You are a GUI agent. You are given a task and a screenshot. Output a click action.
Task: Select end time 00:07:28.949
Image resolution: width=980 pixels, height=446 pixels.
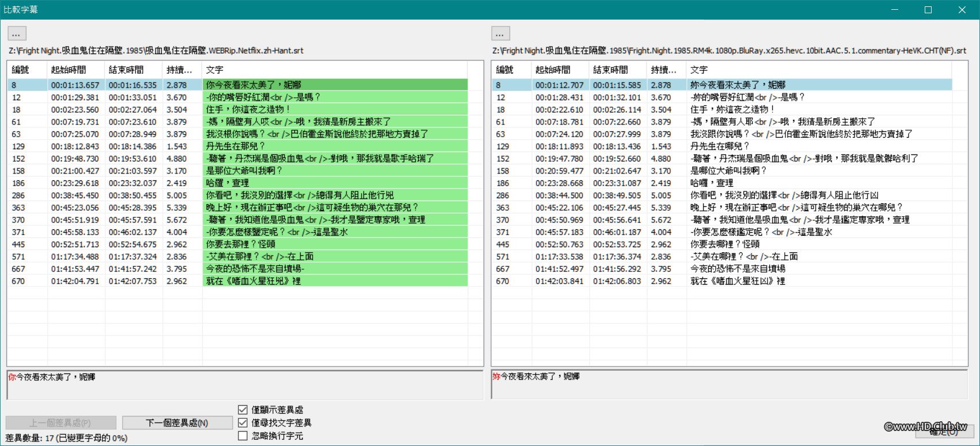coord(132,134)
